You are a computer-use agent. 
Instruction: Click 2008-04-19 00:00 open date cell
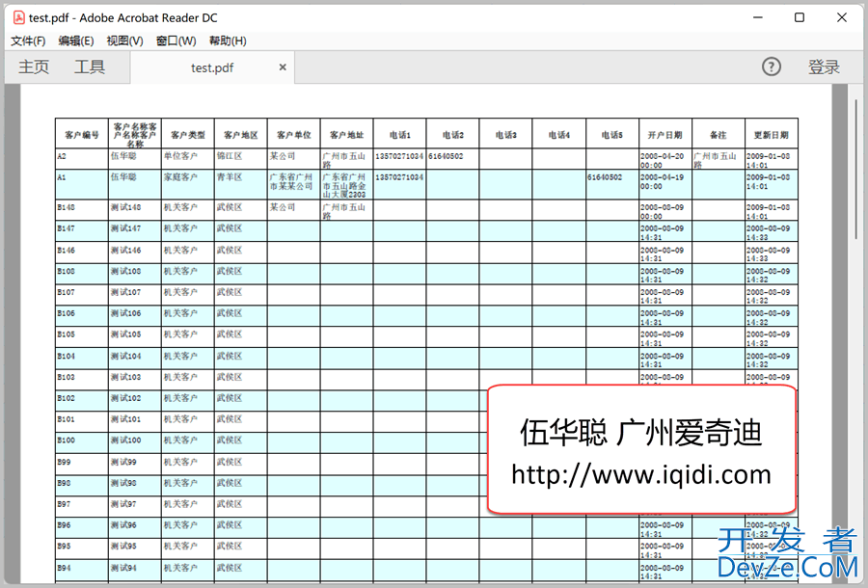click(665, 184)
